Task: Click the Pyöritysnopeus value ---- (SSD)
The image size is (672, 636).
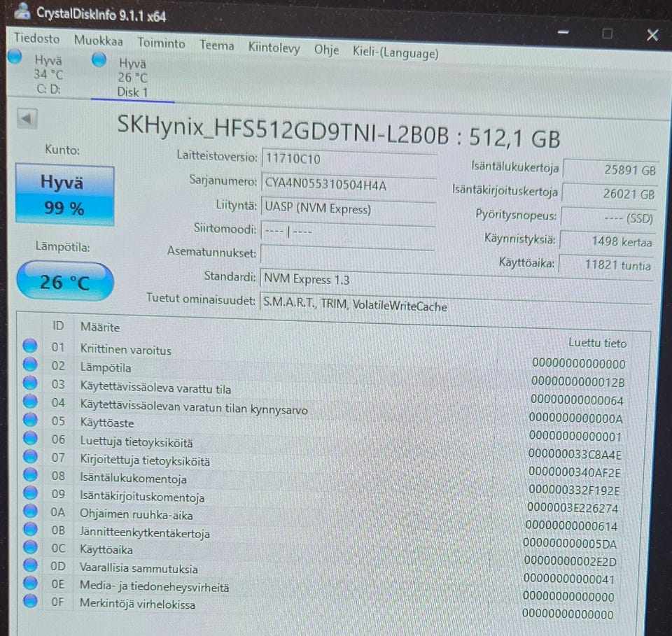Action: click(608, 218)
